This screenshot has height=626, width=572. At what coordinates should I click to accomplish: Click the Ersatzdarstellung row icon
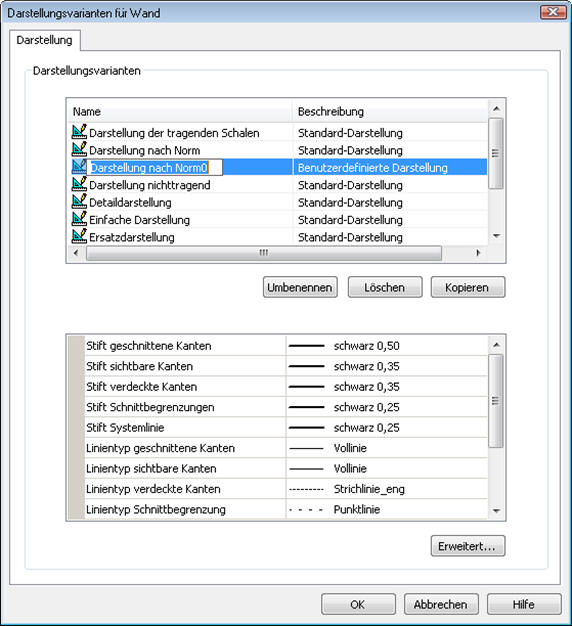pos(79,236)
